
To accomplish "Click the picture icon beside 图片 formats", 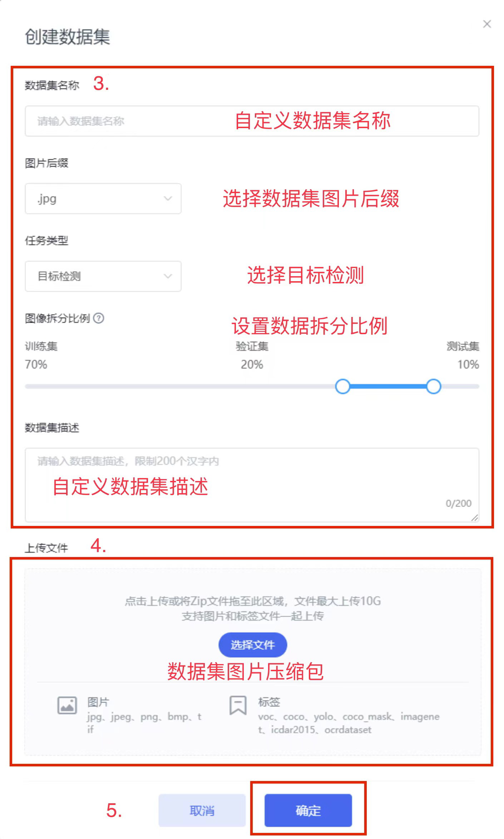I will tap(67, 705).
